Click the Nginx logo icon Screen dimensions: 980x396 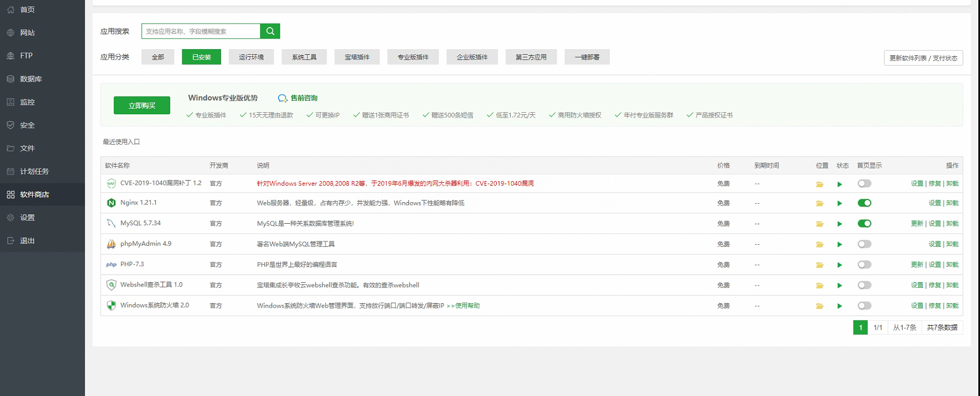111,203
